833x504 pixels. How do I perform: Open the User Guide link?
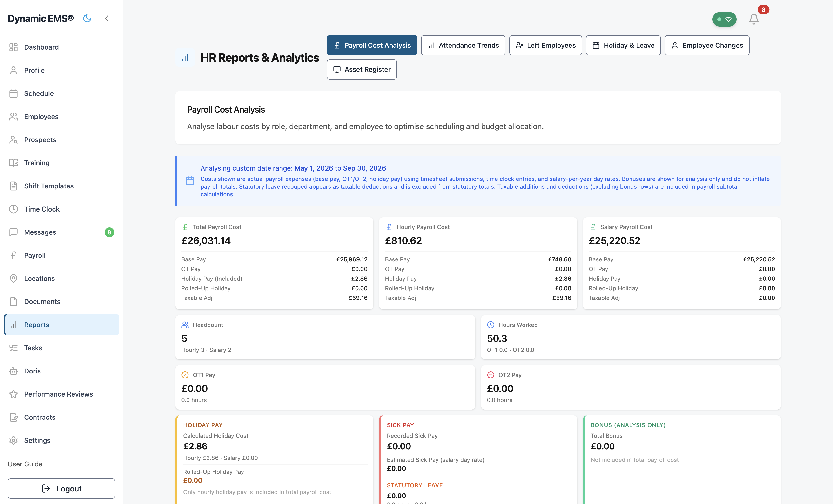coord(25,464)
